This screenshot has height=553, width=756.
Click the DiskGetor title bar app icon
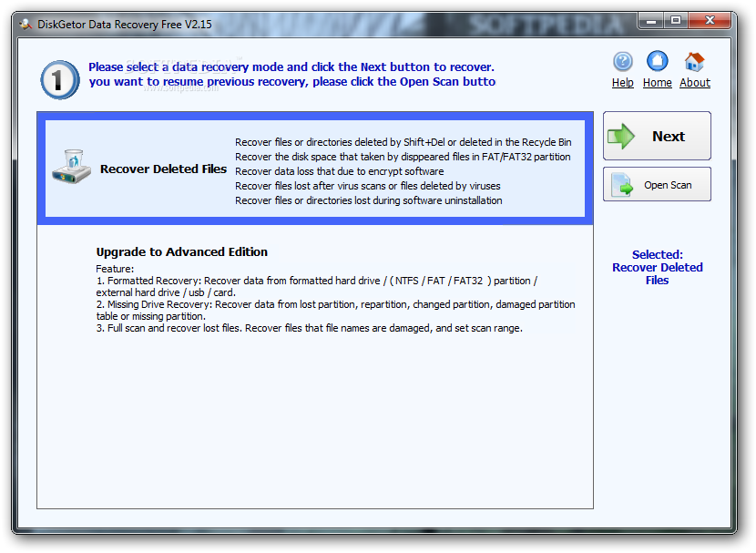(x=26, y=24)
